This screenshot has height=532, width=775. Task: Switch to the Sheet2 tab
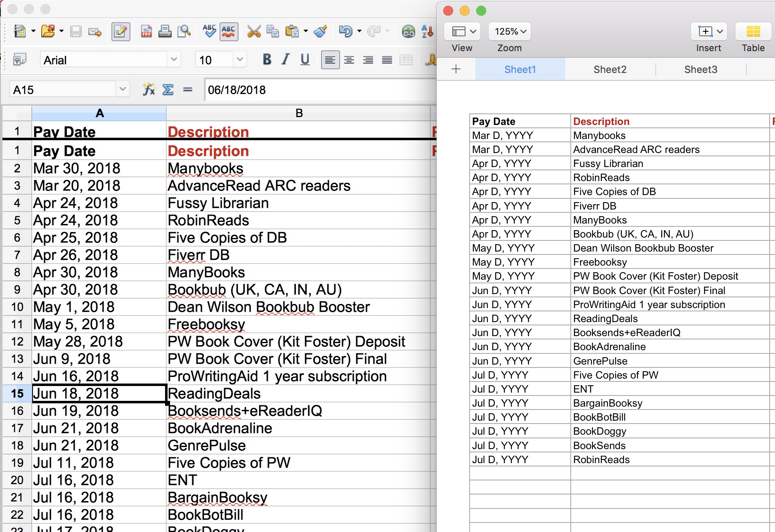tap(610, 69)
